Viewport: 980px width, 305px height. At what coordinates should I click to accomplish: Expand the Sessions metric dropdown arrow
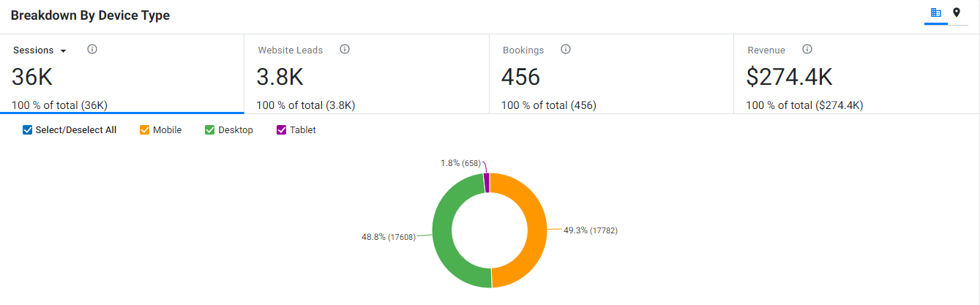(x=63, y=51)
